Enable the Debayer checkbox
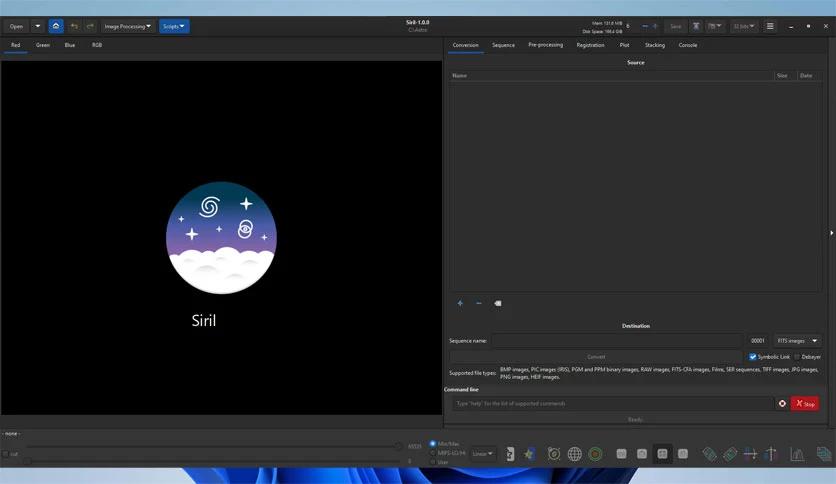Viewport: 836px width, 484px height. pyautogui.click(x=798, y=357)
